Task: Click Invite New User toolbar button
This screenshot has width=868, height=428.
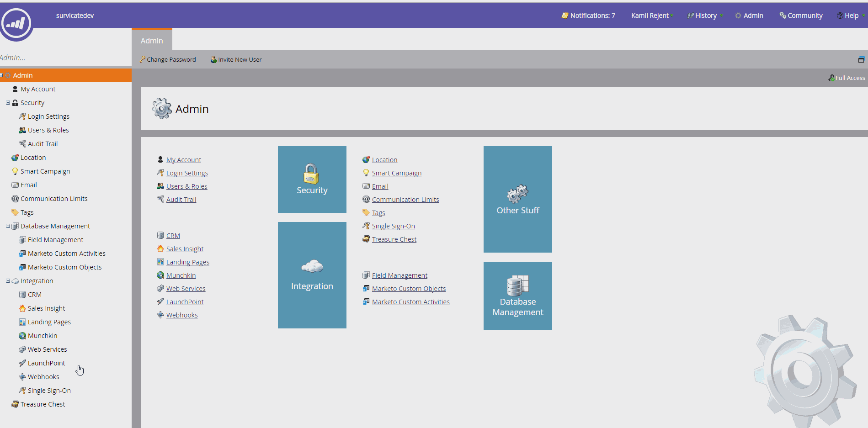Action: pyautogui.click(x=236, y=59)
